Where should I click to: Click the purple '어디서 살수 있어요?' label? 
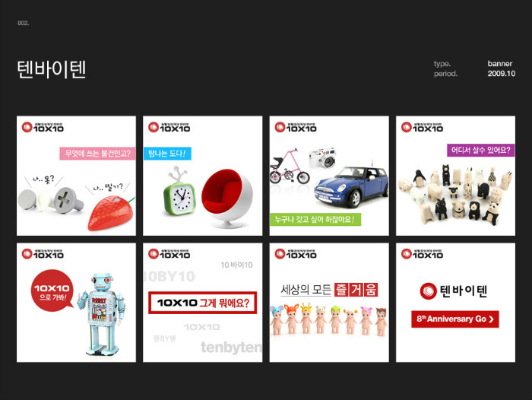click(x=481, y=150)
